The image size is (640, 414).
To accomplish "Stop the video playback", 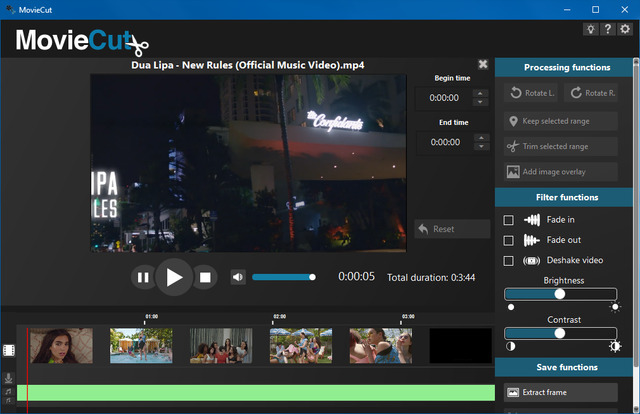I will [x=204, y=277].
